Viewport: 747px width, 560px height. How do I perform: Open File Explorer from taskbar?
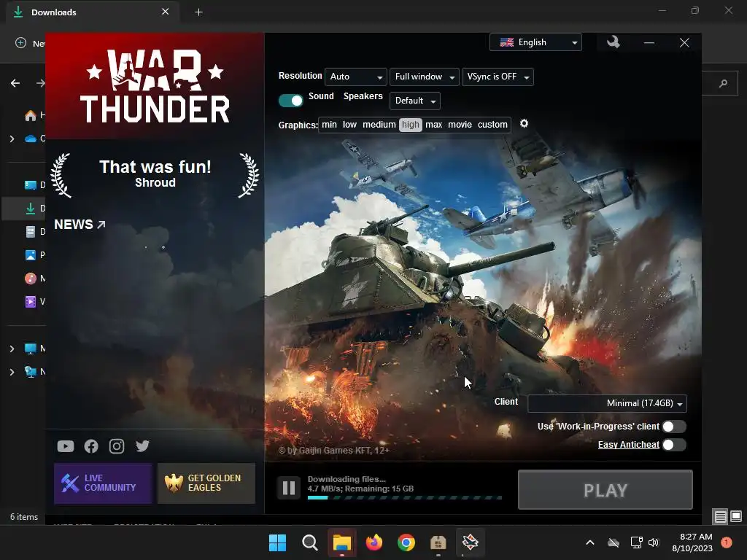tap(341, 542)
